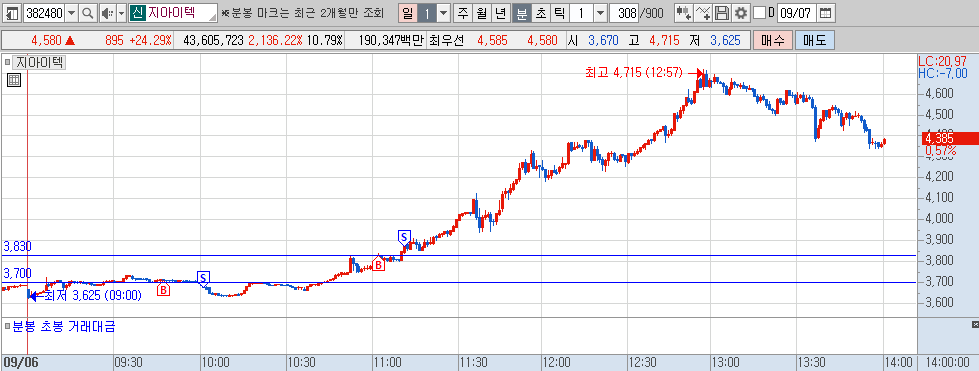Click the 3,830 blue horizontal line label
Screen dimensions: 979x371
[17, 247]
